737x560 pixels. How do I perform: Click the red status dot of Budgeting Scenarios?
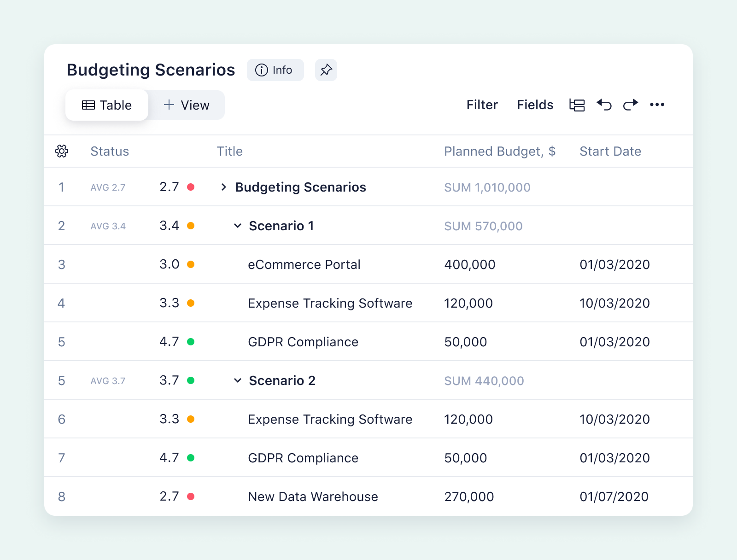pyautogui.click(x=191, y=187)
